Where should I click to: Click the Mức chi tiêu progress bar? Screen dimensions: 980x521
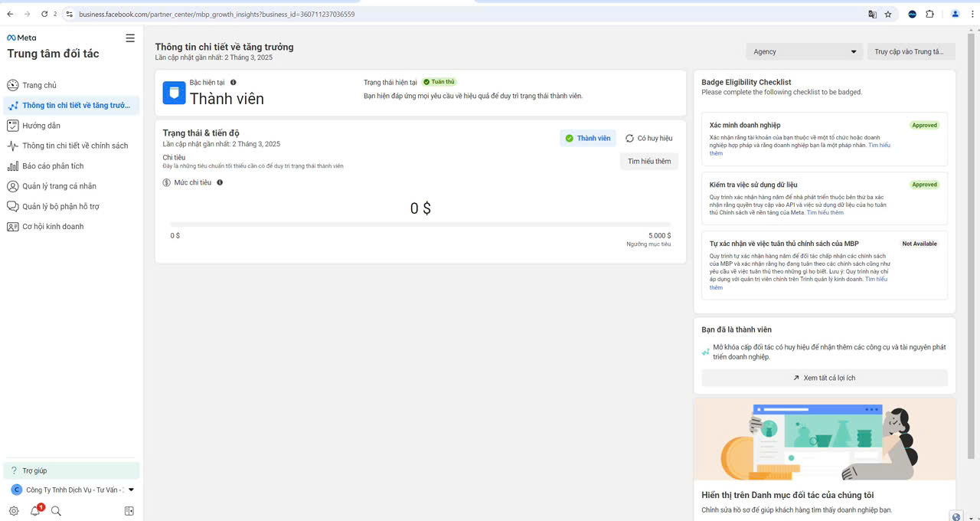tap(420, 224)
